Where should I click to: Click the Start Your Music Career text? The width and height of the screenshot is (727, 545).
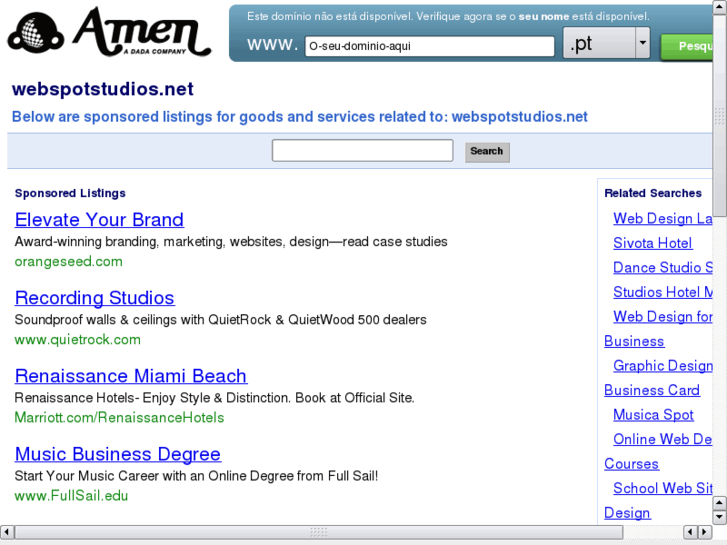[197, 476]
